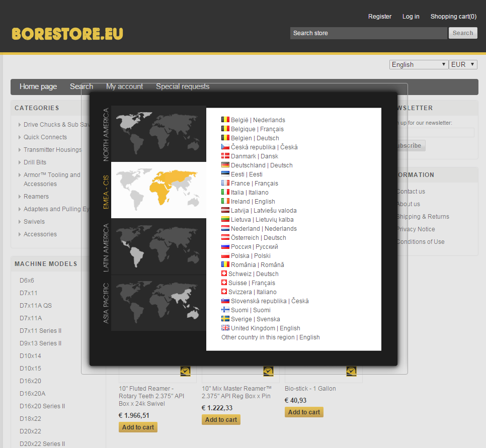Choose Suisse | Français option
This screenshot has height=448, width=486.
point(252,283)
